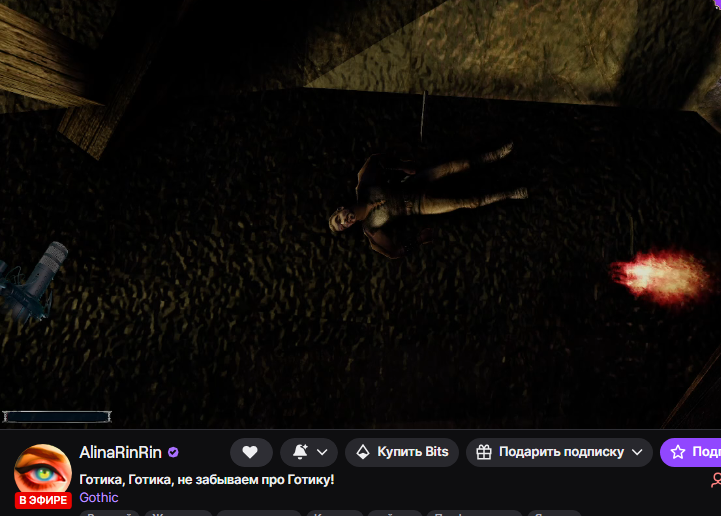The image size is (721, 516).
Task: Click the stream title about Готика
Action: (206, 480)
